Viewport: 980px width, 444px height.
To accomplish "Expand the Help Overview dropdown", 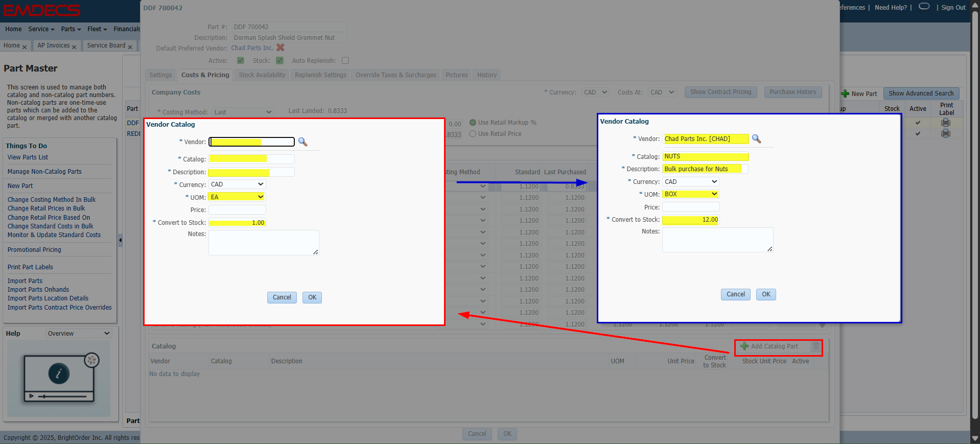I will pyautogui.click(x=78, y=334).
